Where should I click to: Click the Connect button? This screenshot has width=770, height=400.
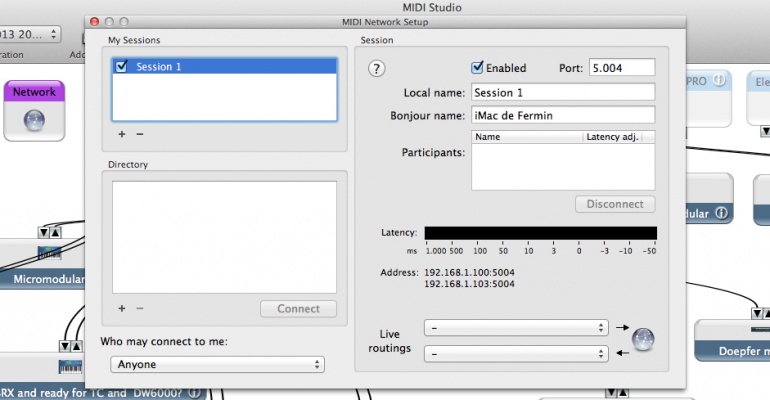click(299, 309)
